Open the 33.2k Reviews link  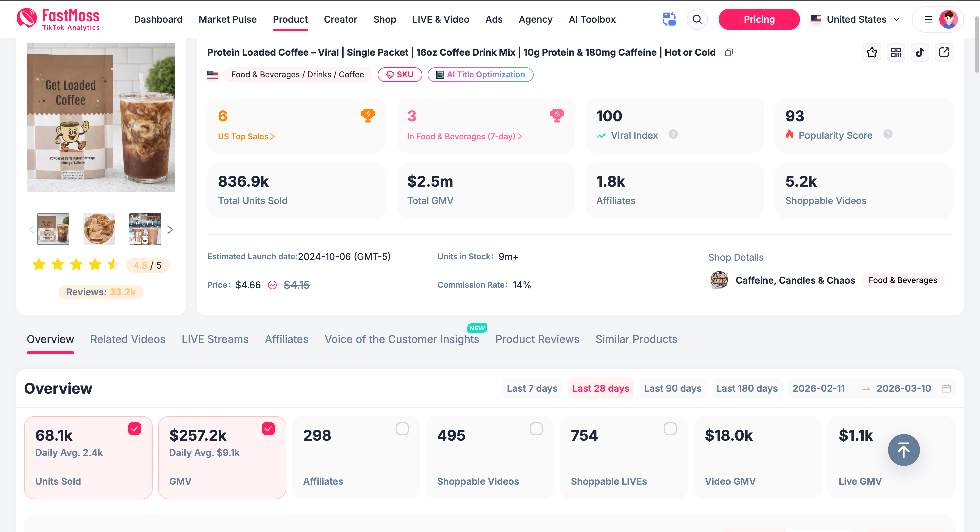100,292
